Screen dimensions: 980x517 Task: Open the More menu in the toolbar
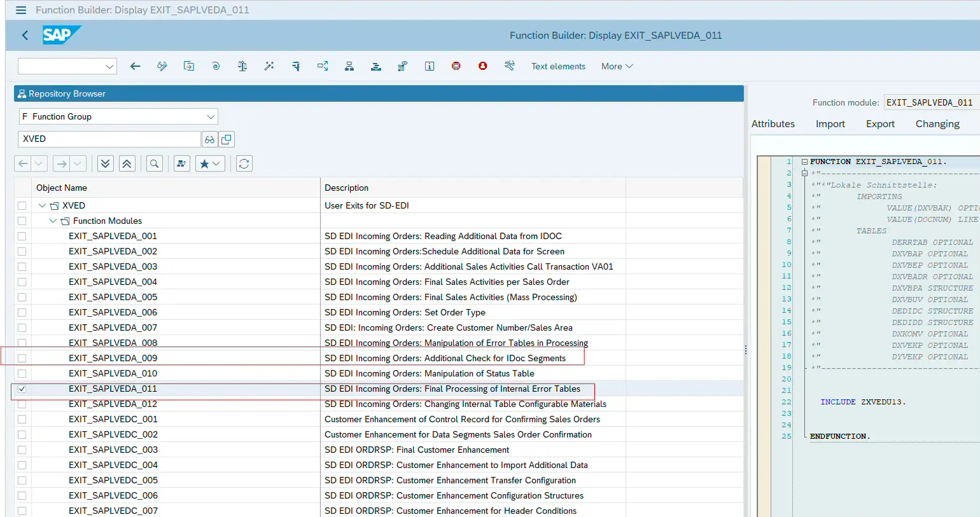(x=617, y=66)
